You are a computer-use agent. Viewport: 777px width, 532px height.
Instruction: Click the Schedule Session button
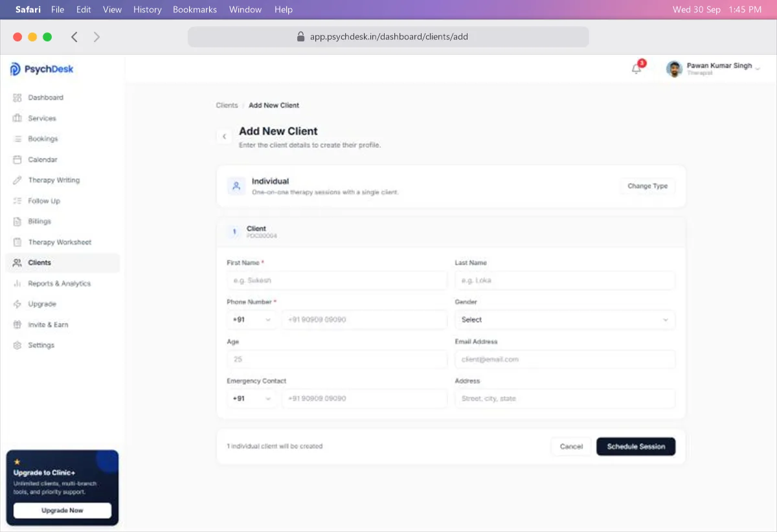pos(636,447)
